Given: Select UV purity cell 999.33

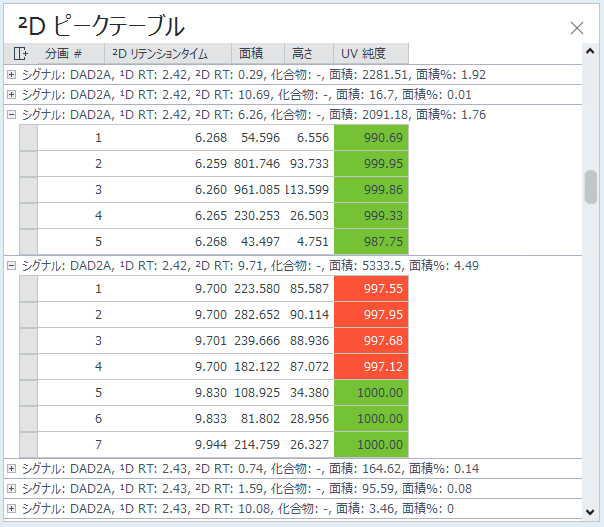Looking at the screenshot, I should pos(371,216).
